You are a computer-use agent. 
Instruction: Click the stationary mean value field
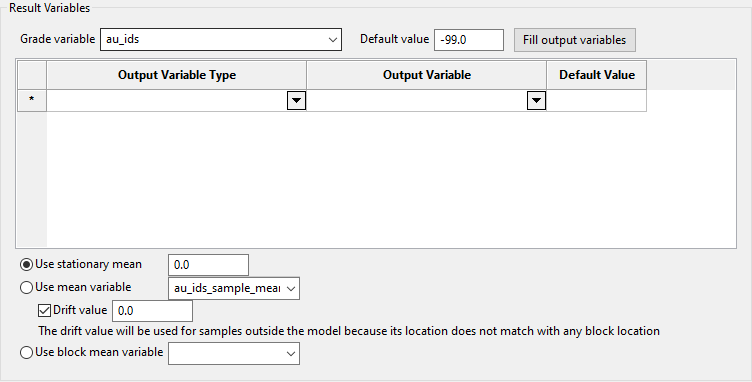coord(208,265)
